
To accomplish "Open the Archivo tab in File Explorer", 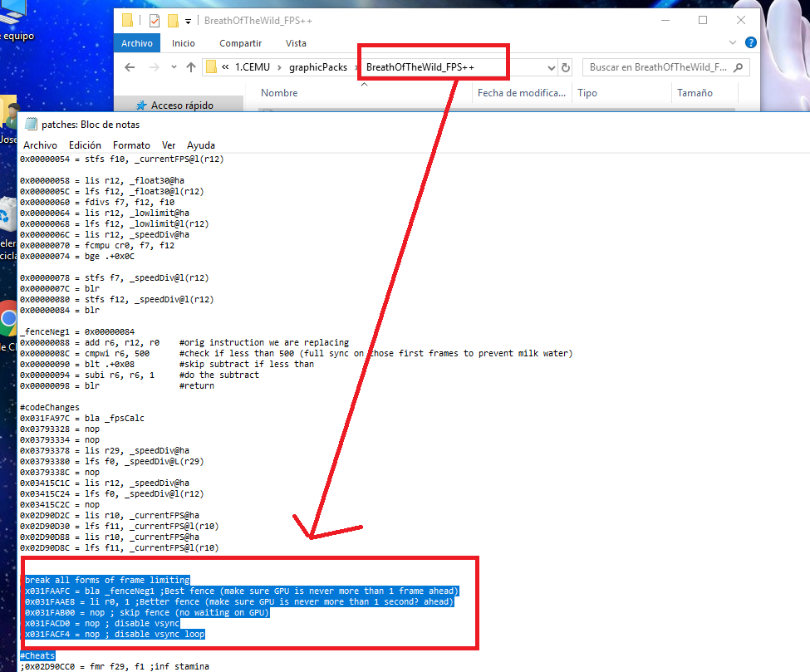I will (137, 43).
